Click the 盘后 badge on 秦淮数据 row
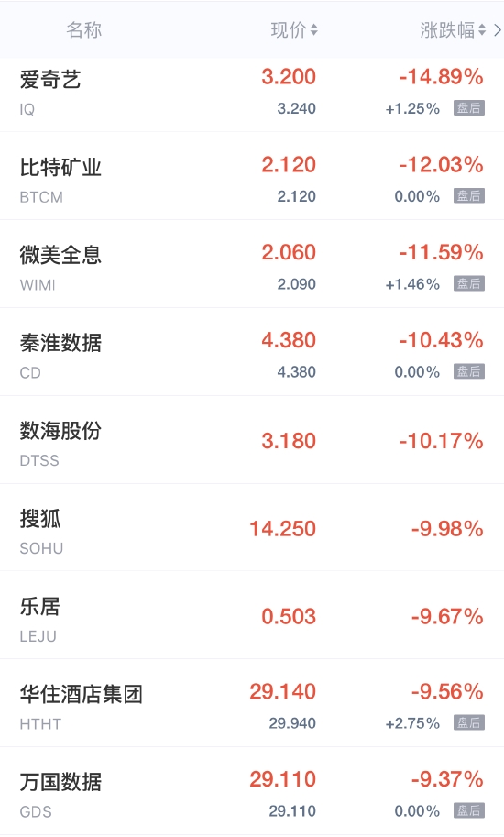Viewport: 504px width, 837px height. click(469, 371)
